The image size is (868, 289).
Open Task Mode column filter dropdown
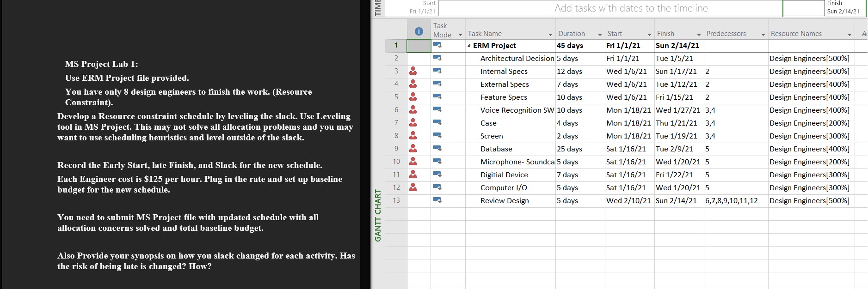460,35
